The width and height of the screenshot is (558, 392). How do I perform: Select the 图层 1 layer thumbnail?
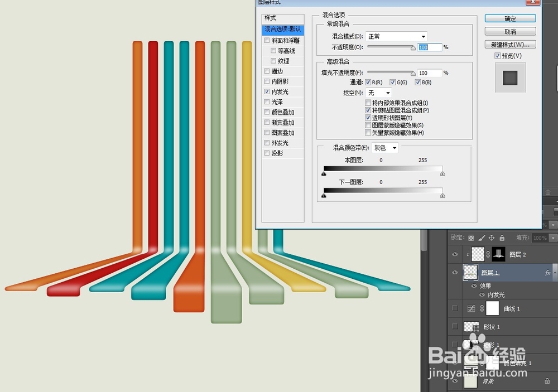click(471, 273)
